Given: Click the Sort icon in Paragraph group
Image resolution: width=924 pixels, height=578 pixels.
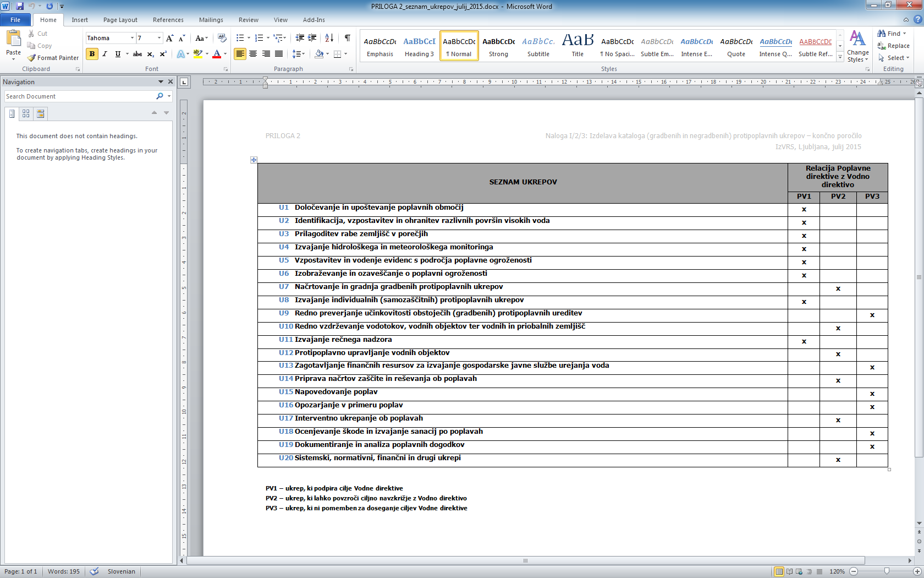Looking at the screenshot, I should coord(329,38).
